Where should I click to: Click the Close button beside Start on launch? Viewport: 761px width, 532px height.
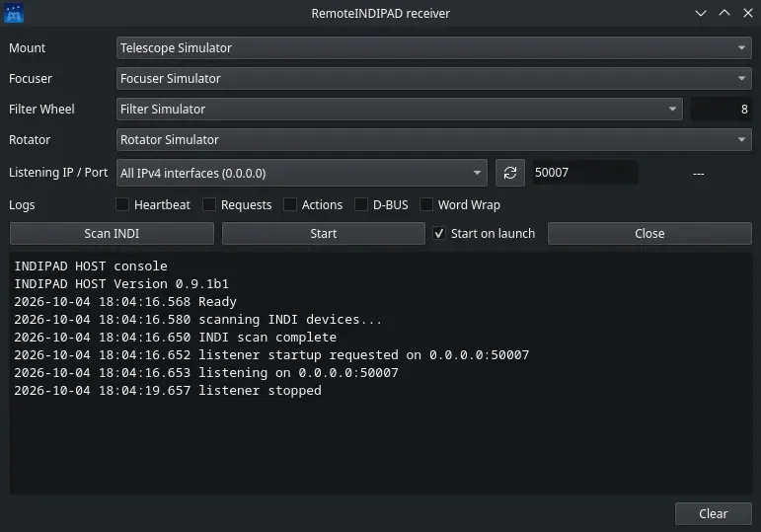click(x=649, y=234)
